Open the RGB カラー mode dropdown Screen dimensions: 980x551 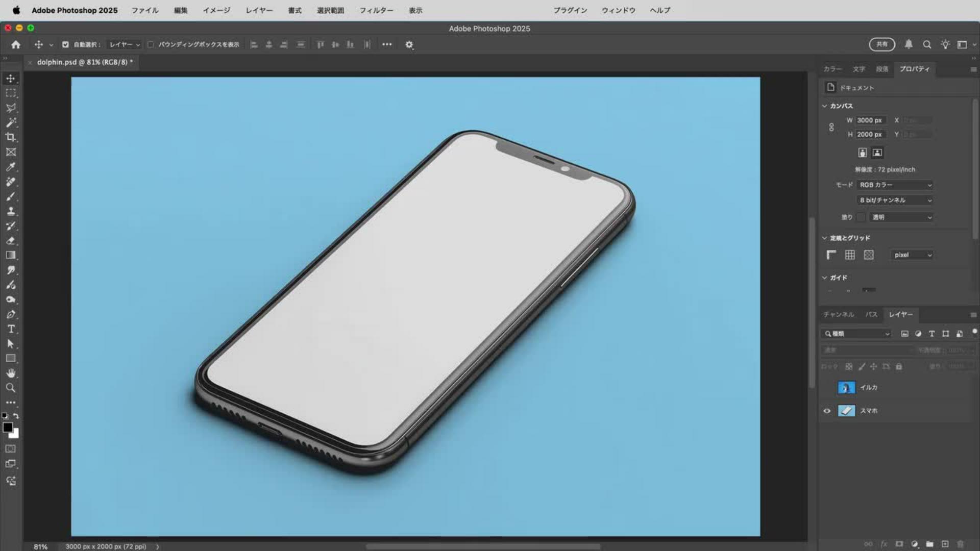pos(895,185)
